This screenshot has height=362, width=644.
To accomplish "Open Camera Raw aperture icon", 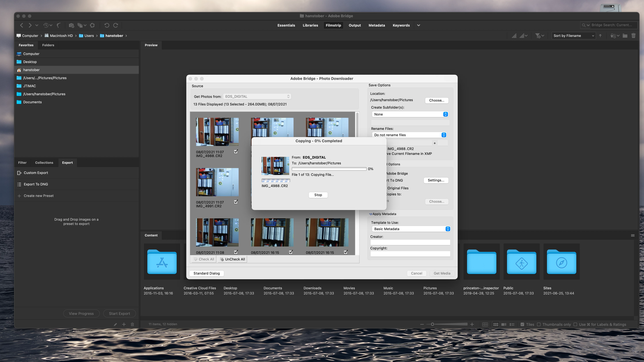I will pos(92,25).
